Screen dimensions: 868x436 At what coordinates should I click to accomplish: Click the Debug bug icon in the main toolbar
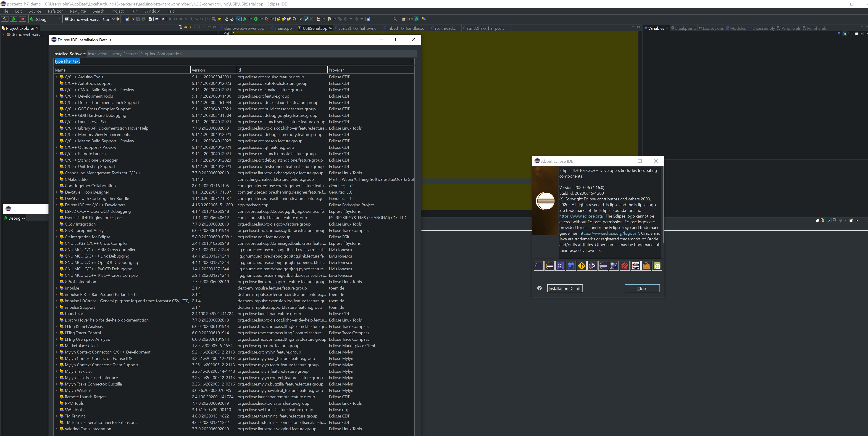pos(245,19)
